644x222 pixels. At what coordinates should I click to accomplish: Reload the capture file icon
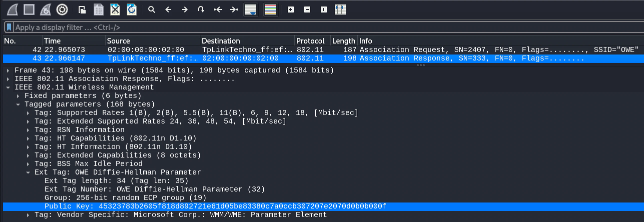132,10
